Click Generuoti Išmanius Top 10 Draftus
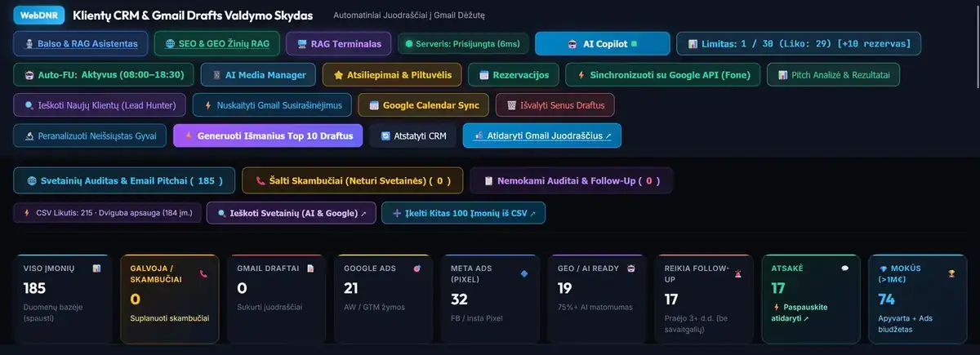The width and height of the screenshot is (980, 355). [x=268, y=135]
